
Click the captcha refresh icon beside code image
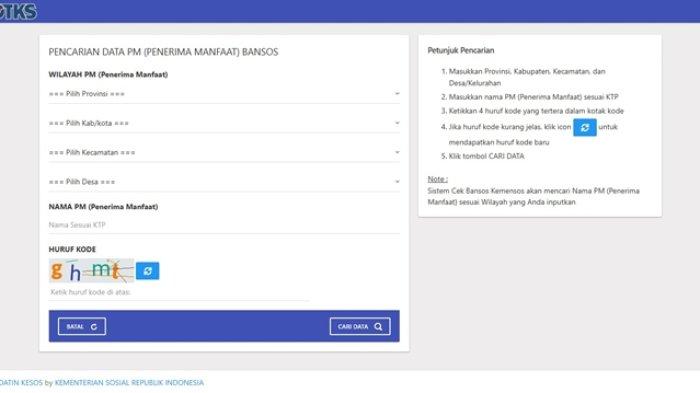click(x=147, y=271)
